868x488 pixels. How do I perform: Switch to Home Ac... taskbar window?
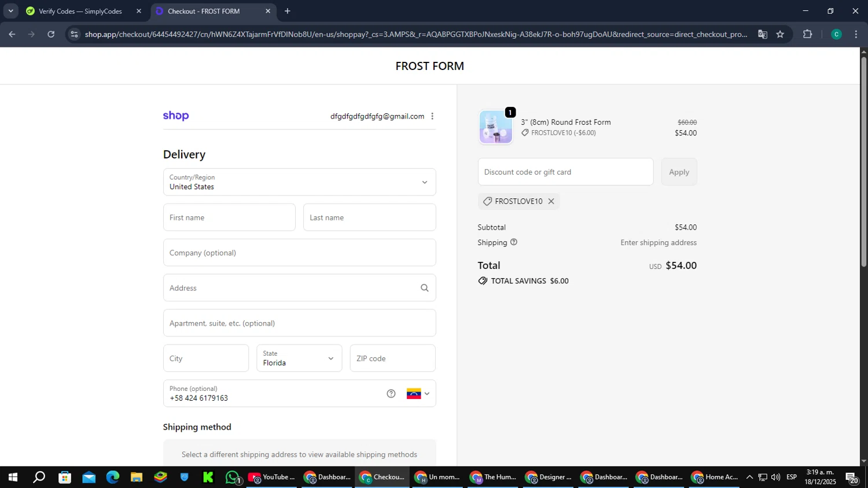coord(715,477)
